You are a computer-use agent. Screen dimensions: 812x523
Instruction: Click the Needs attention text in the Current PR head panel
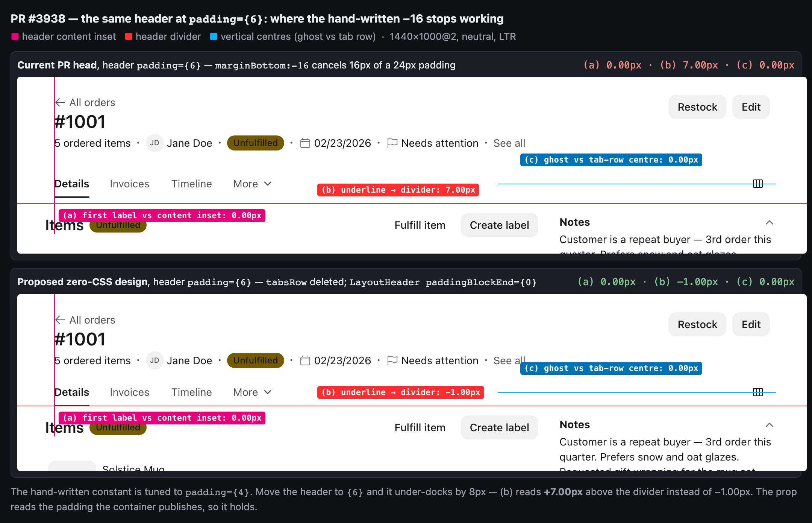click(440, 143)
